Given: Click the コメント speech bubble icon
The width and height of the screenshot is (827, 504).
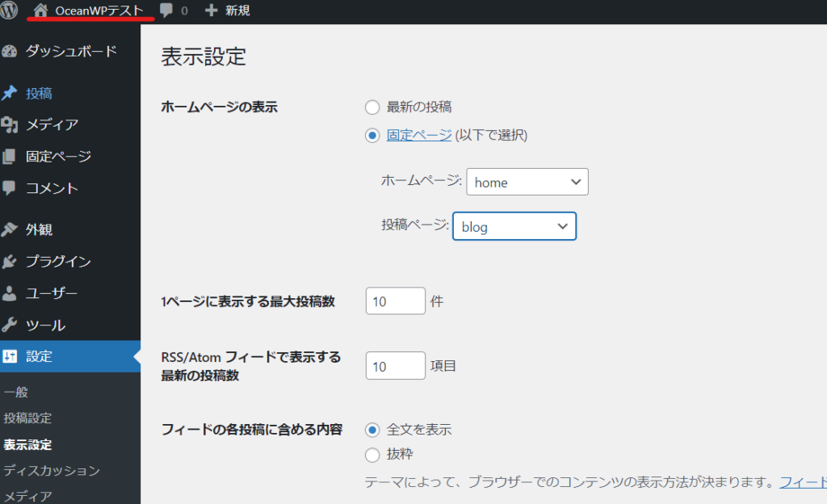Looking at the screenshot, I should (x=9, y=187).
